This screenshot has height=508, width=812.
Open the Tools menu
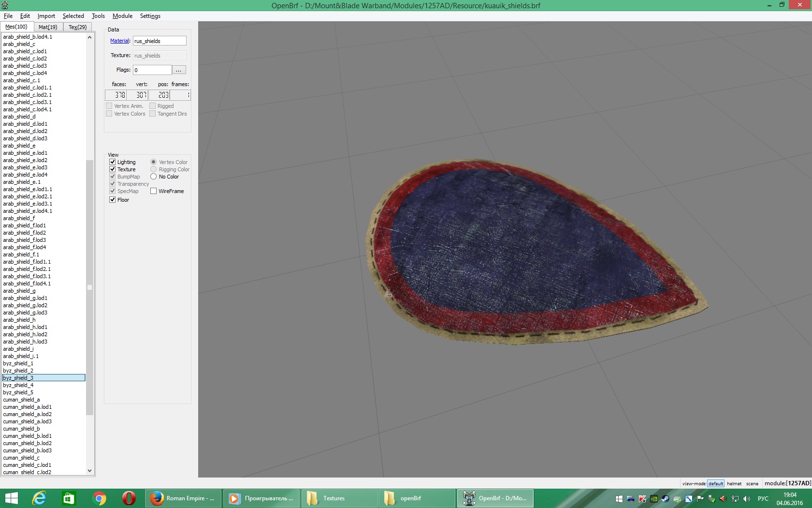pyautogui.click(x=98, y=16)
